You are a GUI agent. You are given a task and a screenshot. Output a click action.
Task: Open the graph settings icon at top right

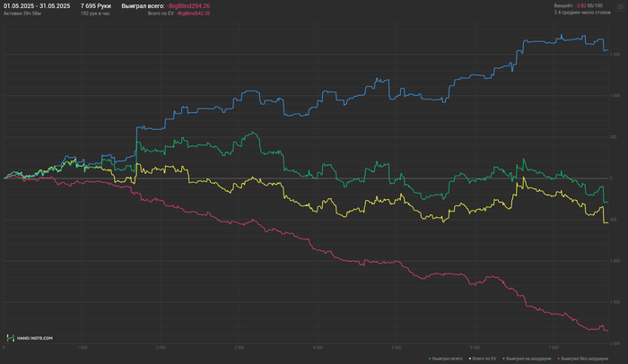tap(621, 7)
